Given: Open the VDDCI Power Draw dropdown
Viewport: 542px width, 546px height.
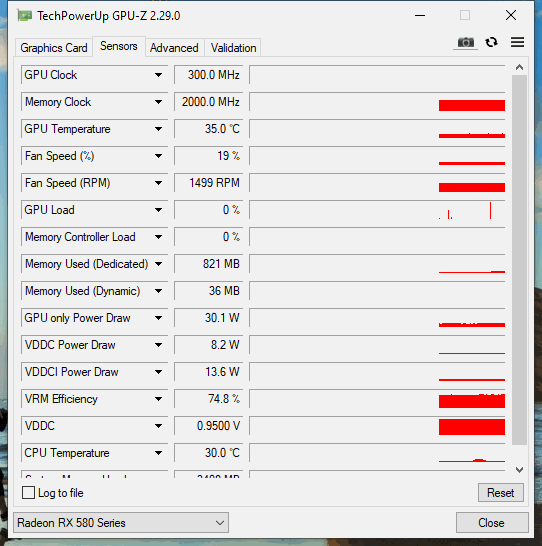Looking at the screenshot, I should click(158, 372).
